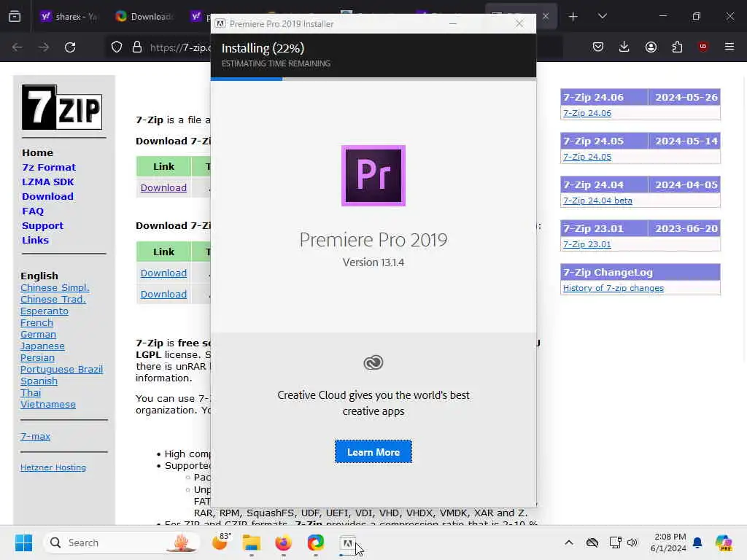The image size is (747, 560).
Task: Open notifications bell icon
Action: (697, 542)
